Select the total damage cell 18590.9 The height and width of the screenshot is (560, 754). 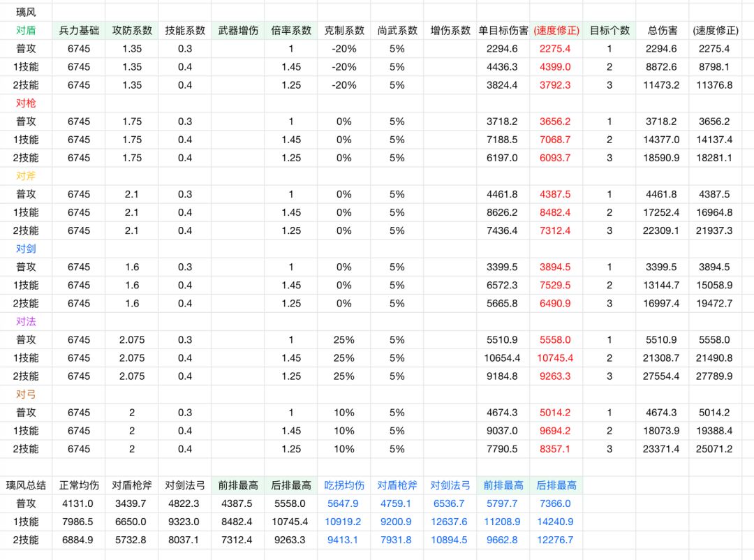pos(661,158)
